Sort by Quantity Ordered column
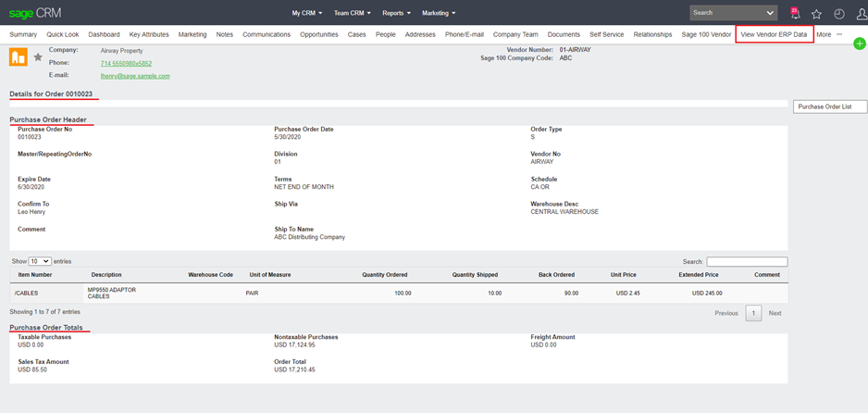 point(385,275)
